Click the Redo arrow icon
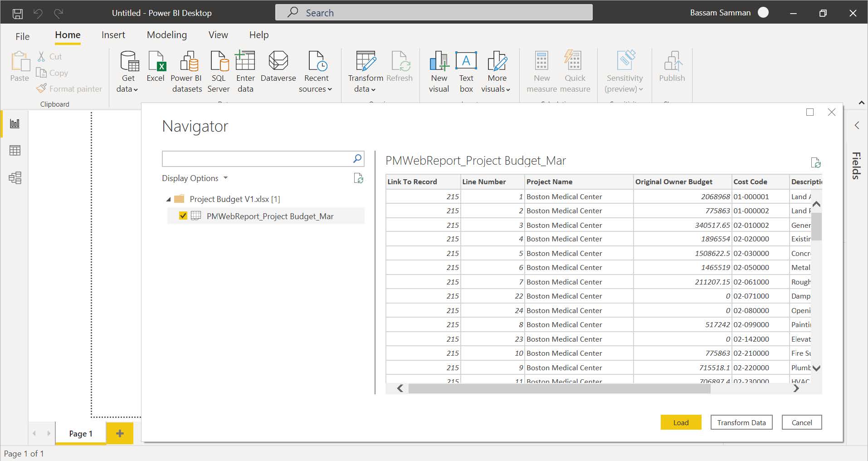868x461 pixels. pyautogui.click(x=58, y=14)
